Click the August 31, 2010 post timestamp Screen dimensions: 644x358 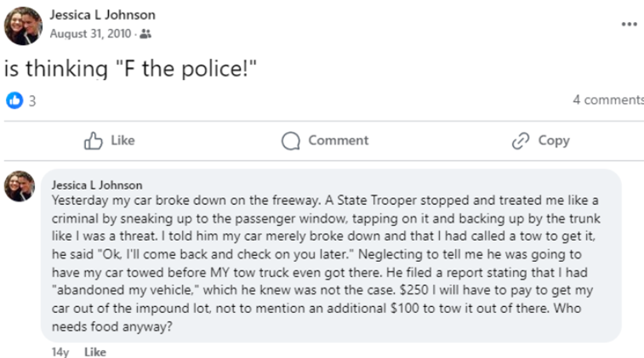coord(91,34)
